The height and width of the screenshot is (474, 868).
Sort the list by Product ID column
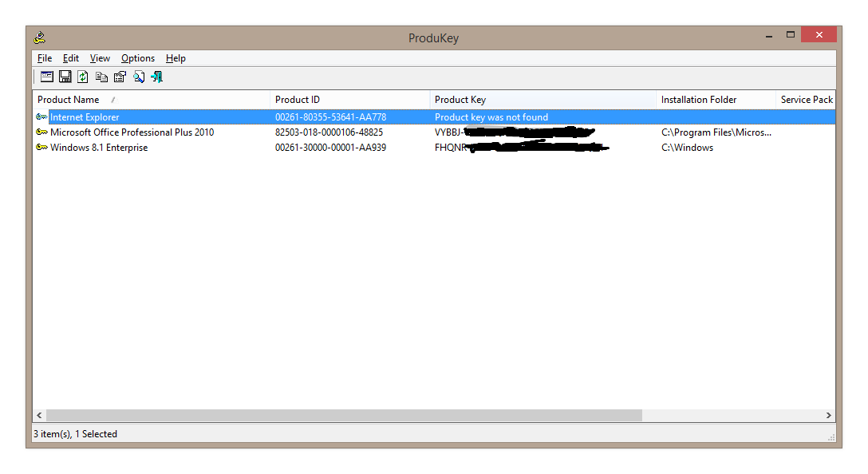click(x=297, y=99)
